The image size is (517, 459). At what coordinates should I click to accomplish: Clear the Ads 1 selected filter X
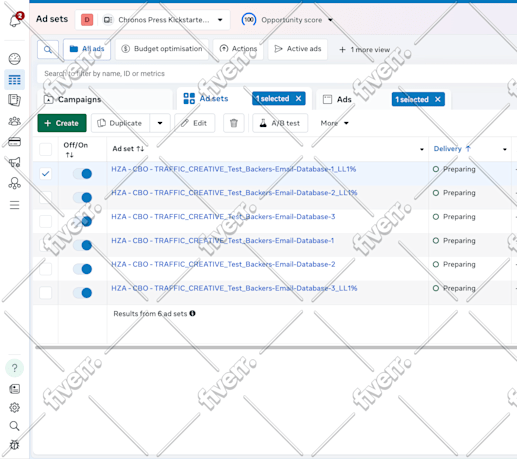(438, 99)
